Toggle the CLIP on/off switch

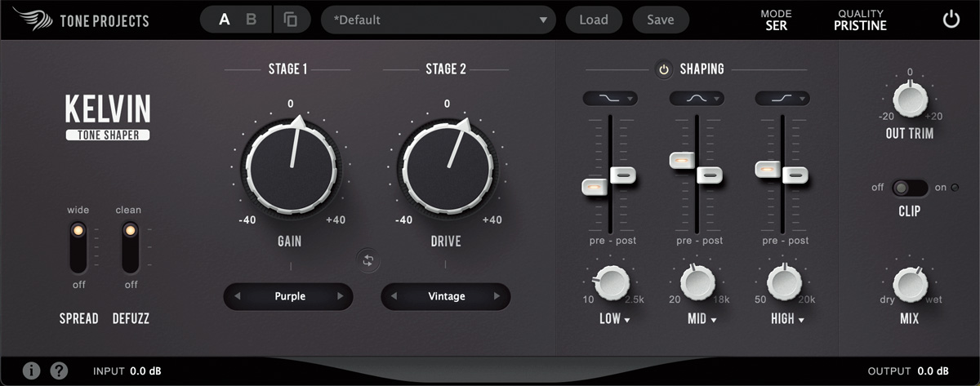pyautogui.click(x=910, y=189)
